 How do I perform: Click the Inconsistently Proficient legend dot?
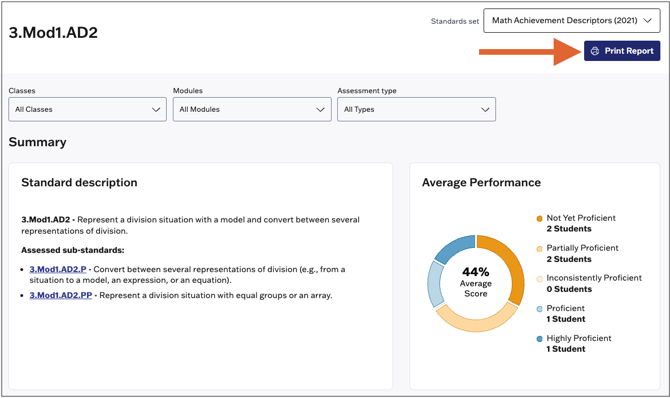[x=539, y=279]
